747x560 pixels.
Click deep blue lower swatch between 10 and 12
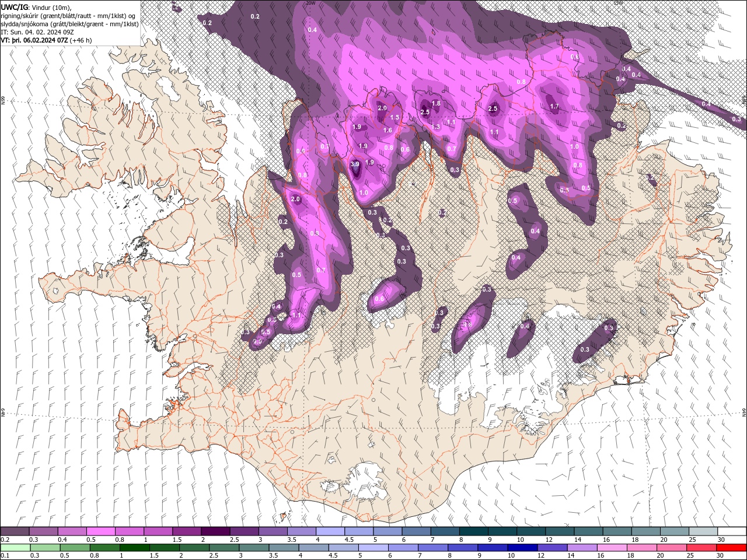[x=522, y=548]
